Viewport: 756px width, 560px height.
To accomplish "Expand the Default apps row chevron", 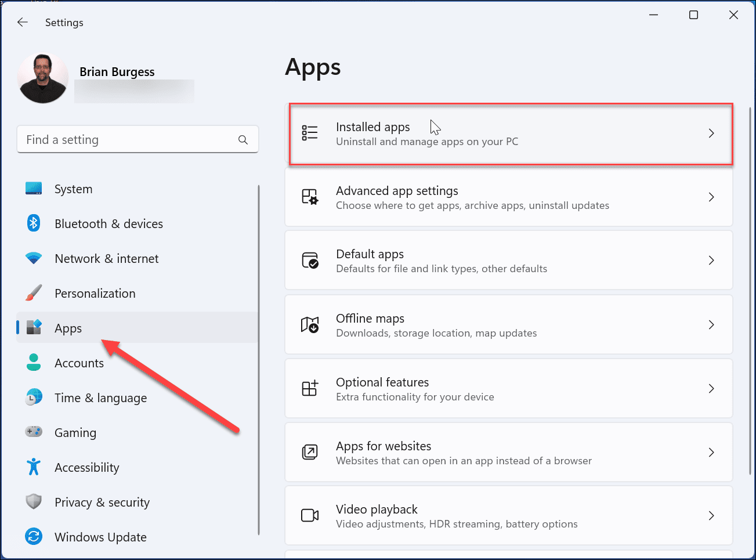I will click(711, 260).
